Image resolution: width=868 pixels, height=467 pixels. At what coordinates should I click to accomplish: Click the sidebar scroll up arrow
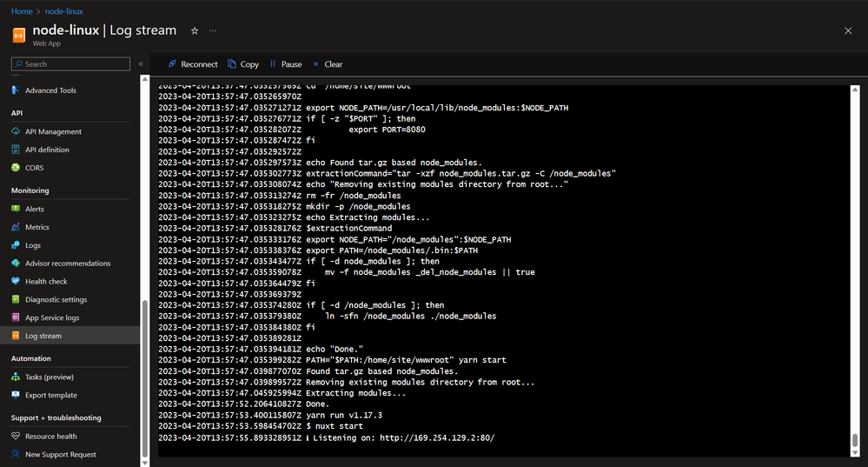tap(145, 79)
